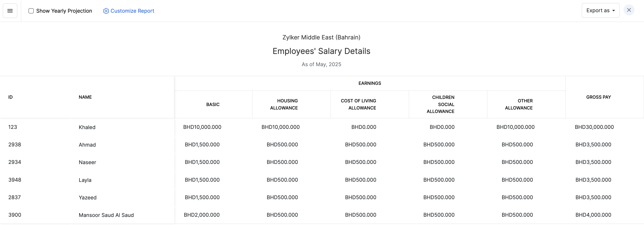644x225 pixels.
Task: Click the BASIC column header
Action: [213, 104]
